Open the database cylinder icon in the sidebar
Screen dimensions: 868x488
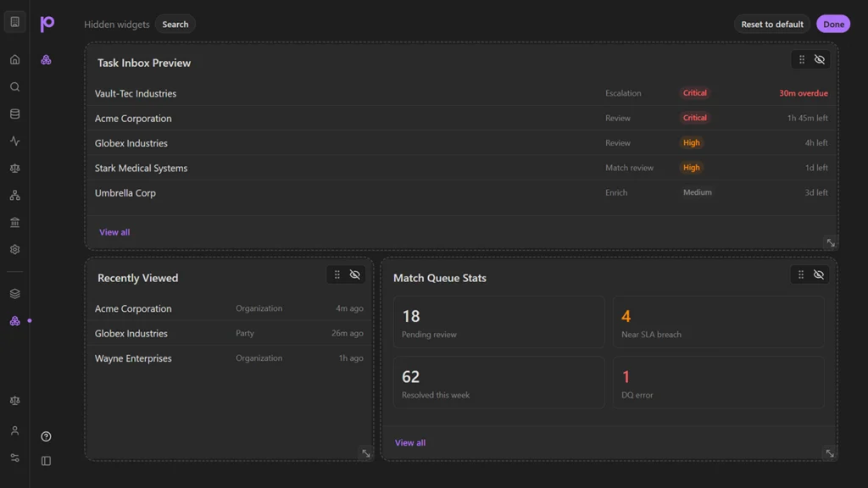click(15, 114)
